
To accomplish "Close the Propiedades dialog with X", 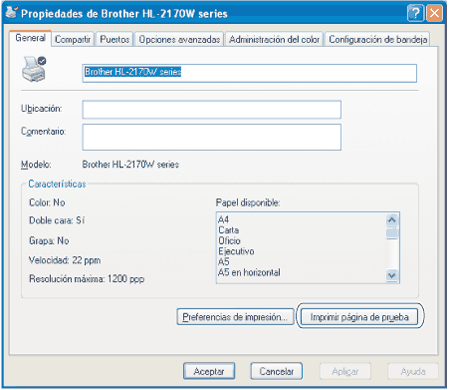I will point(435,14).
